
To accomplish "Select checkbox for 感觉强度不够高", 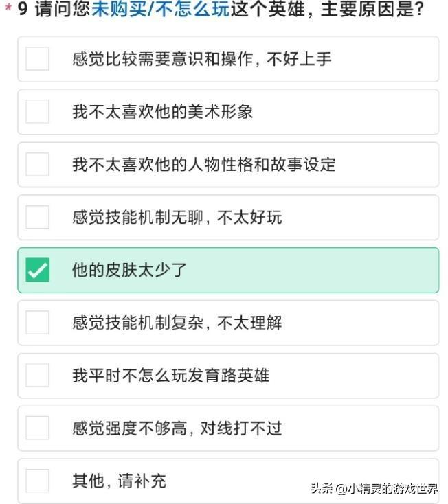I will coord(37,428).
